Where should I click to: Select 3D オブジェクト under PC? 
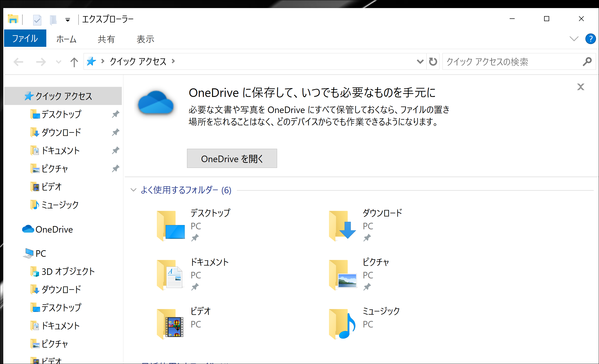(x=68, y=272)
